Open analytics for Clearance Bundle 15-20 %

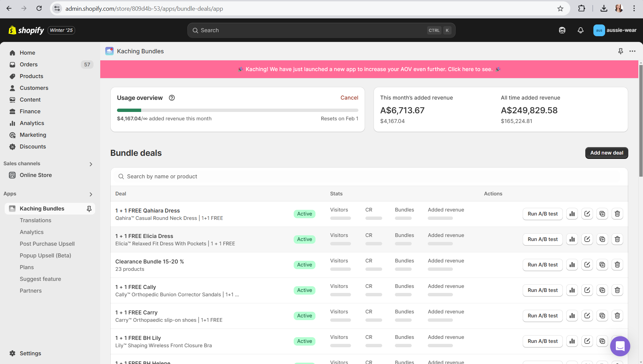click(x=572, y=265)
